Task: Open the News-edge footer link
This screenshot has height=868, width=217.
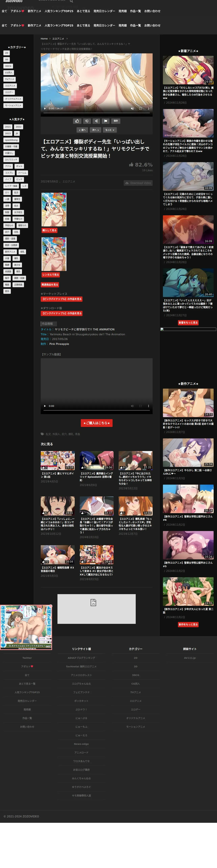Action: coord(81,744)
